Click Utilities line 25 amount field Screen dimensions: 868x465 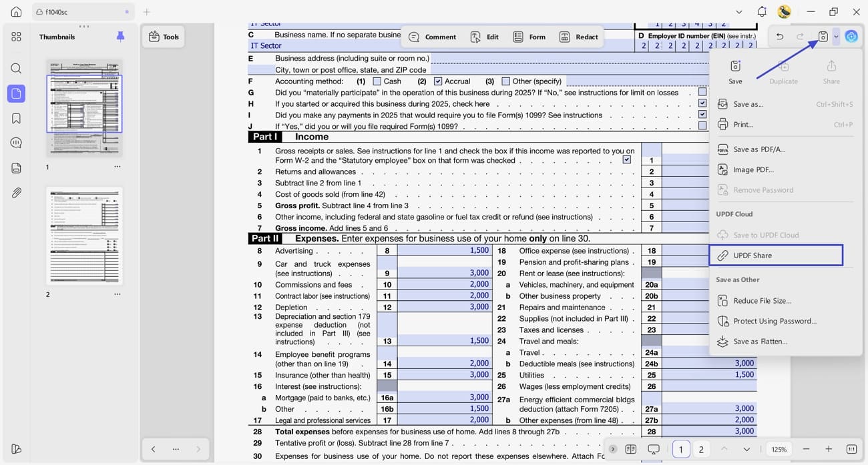(x=709, y=375)
